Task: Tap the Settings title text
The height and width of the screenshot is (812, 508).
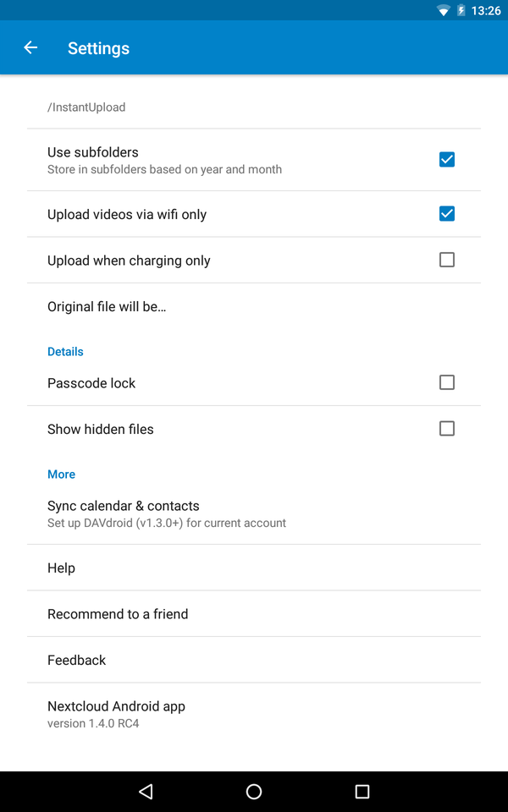Action: point(98,48)
